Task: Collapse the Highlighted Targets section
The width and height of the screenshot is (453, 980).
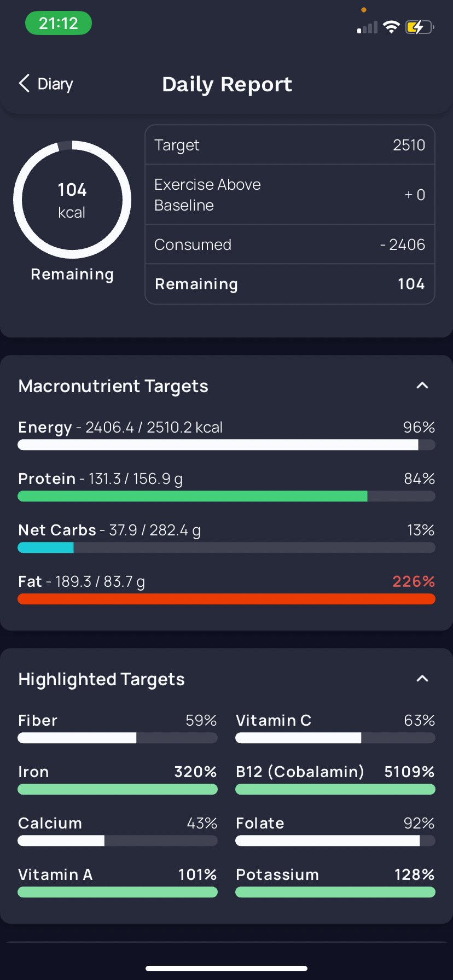Action: [x=422, y=679]
